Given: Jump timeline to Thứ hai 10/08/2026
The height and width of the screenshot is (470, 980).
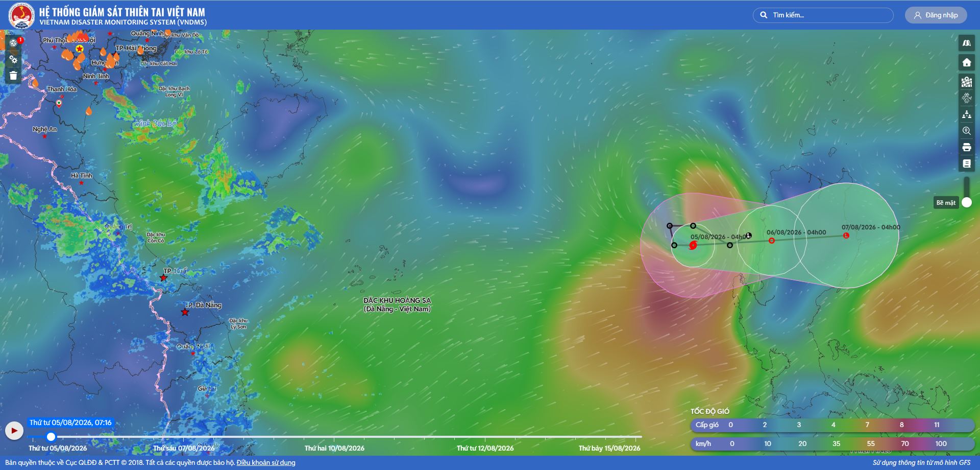Looking at the screenshot, I should tap(334, 449).
